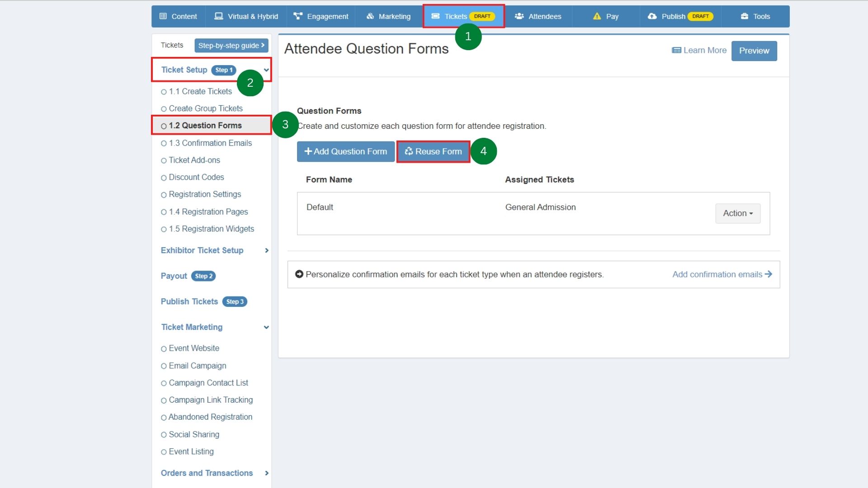868x488 pixels.
Task: Click the Add Question Form button
Action: [x=346, y=151]
